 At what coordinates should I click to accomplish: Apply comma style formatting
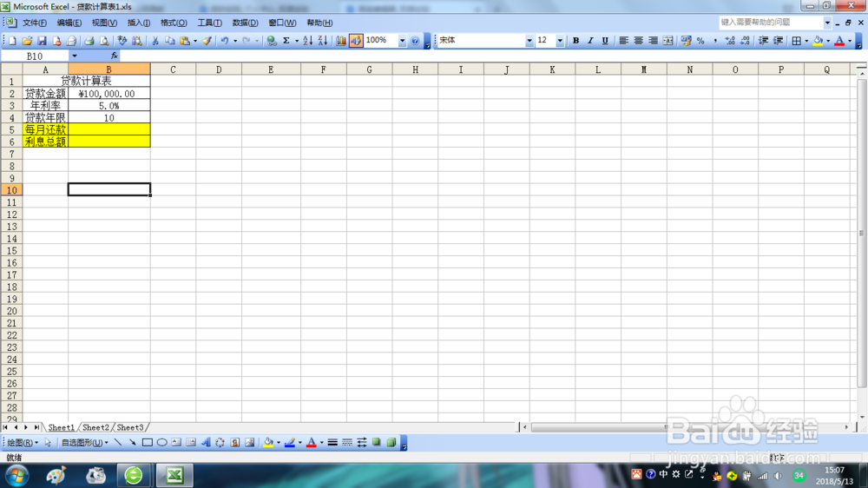[x=715, y=41]
